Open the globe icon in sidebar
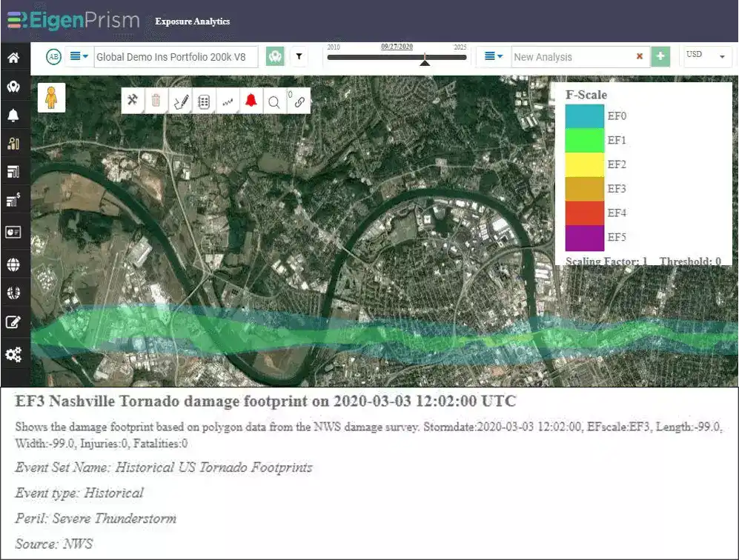This screenshot has height=560, width=739. (x=13, y=264)
